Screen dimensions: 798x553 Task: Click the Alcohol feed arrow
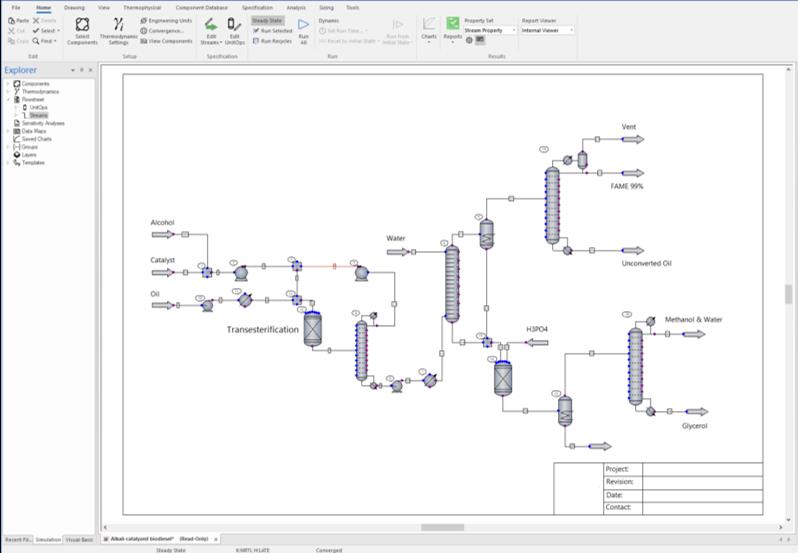[163, 235]
